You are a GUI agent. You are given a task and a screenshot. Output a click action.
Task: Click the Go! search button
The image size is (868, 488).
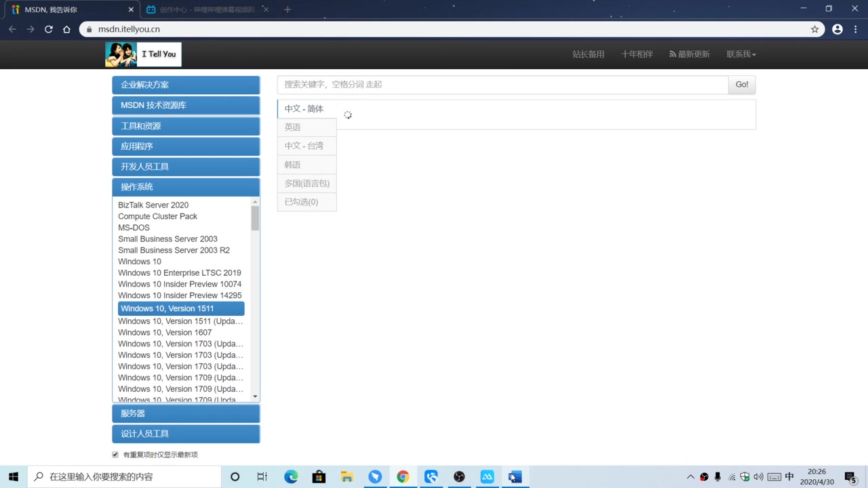742,85
